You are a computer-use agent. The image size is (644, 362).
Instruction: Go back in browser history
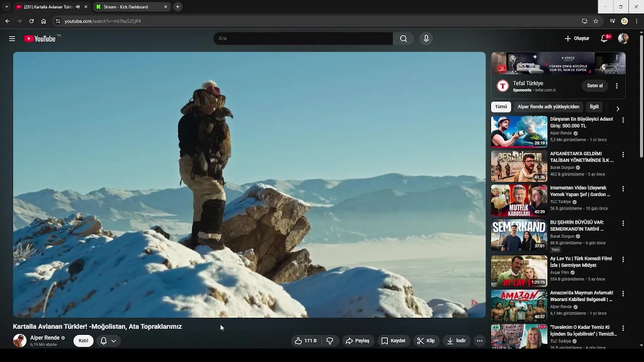click(7, 21)
